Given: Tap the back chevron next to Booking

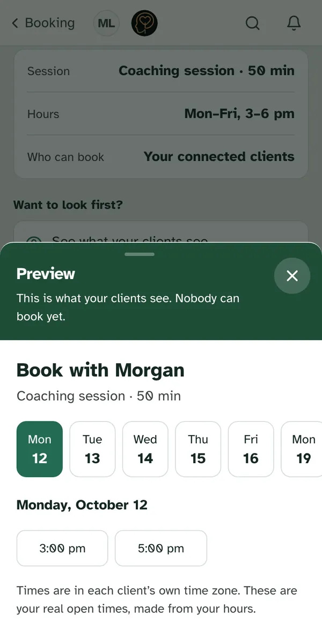Looking at the screenshot, I should point(15,23).
